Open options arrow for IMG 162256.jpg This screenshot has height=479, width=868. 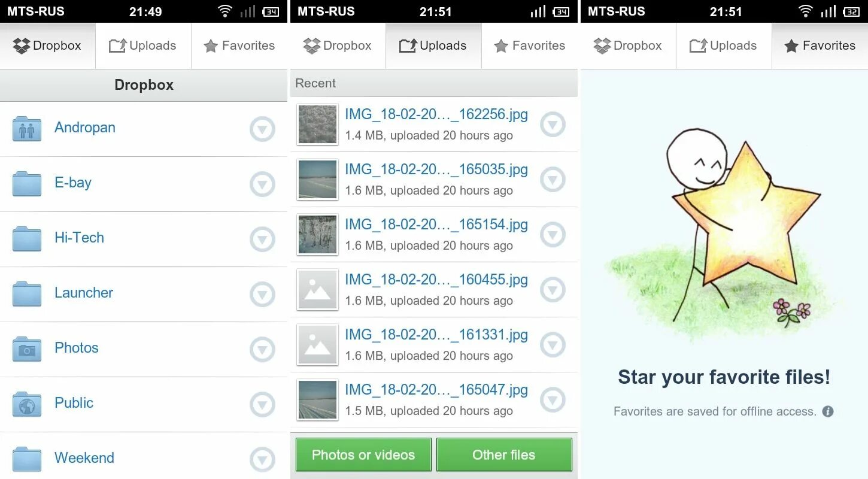tap(553, 125)
